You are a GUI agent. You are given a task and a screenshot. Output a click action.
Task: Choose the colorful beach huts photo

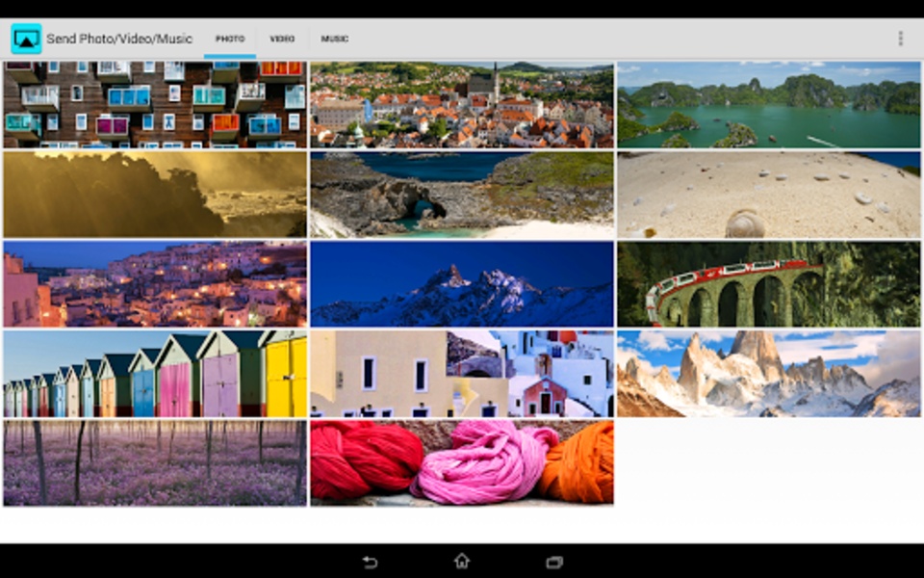click(x=155, y=374)
